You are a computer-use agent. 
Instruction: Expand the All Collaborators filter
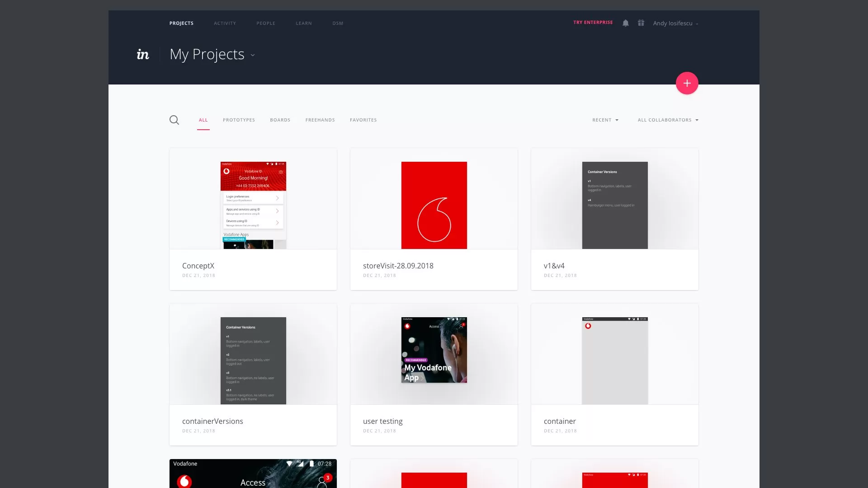point(668,120)
